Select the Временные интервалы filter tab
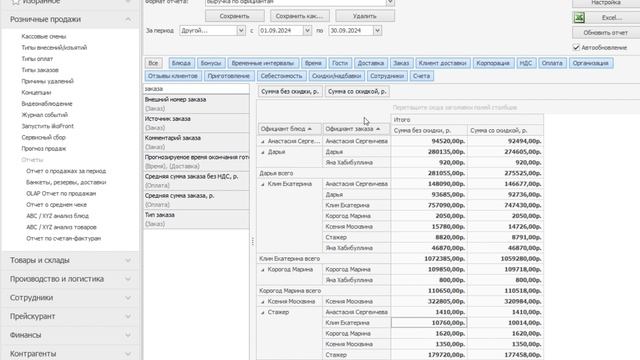The width and height of the screenshot is (640, 360). coord(262,63)
